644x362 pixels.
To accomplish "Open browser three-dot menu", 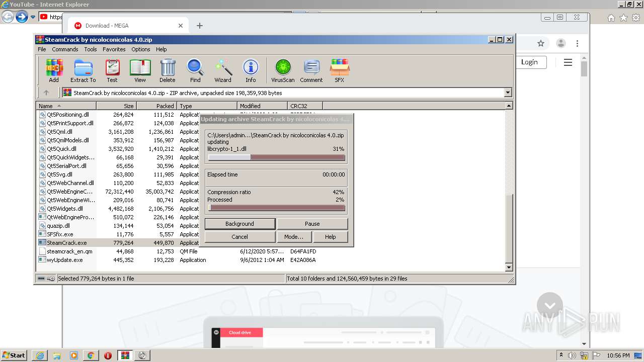I will (x=578, y=44).
